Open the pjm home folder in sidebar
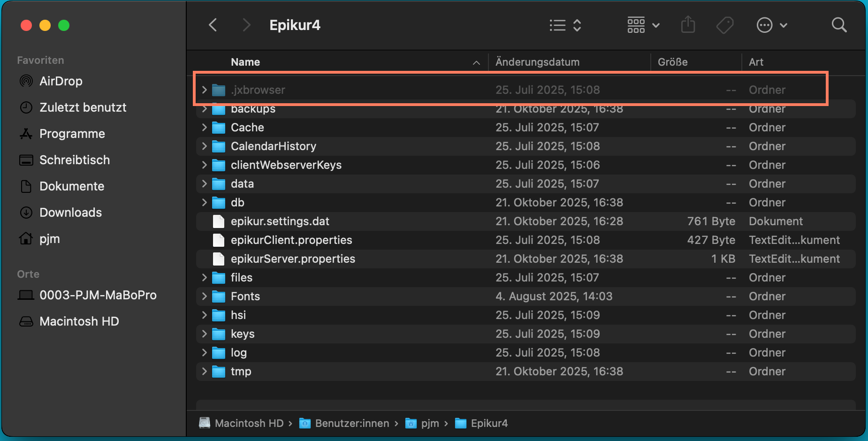Viewport: 868px width, 441px height. pyautogui.click(x=39, y=239)
